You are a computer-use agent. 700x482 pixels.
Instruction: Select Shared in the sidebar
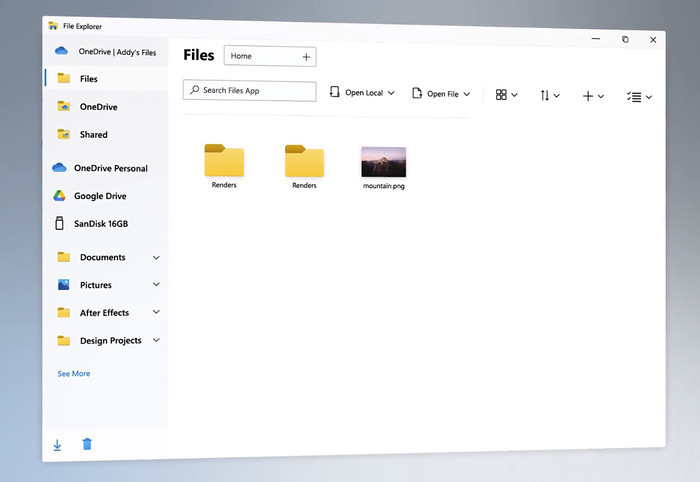click(x=93, y=134)
